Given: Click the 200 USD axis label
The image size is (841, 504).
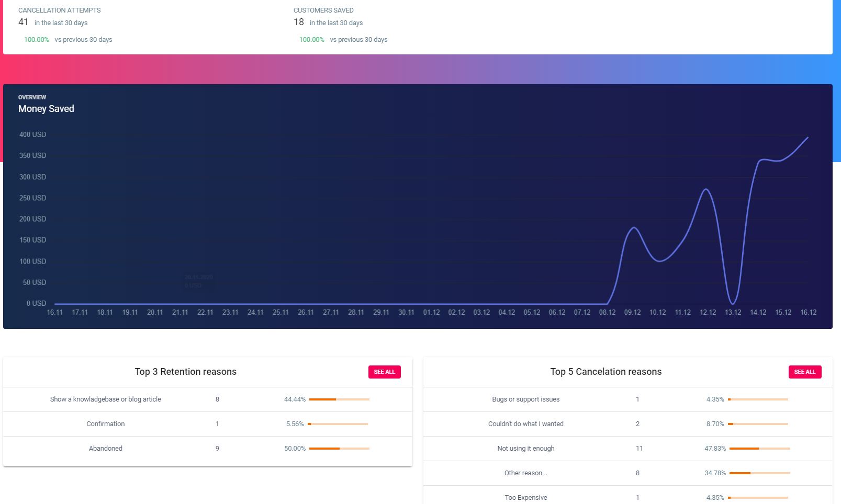Looking at the screenshot, I should 32,219.
